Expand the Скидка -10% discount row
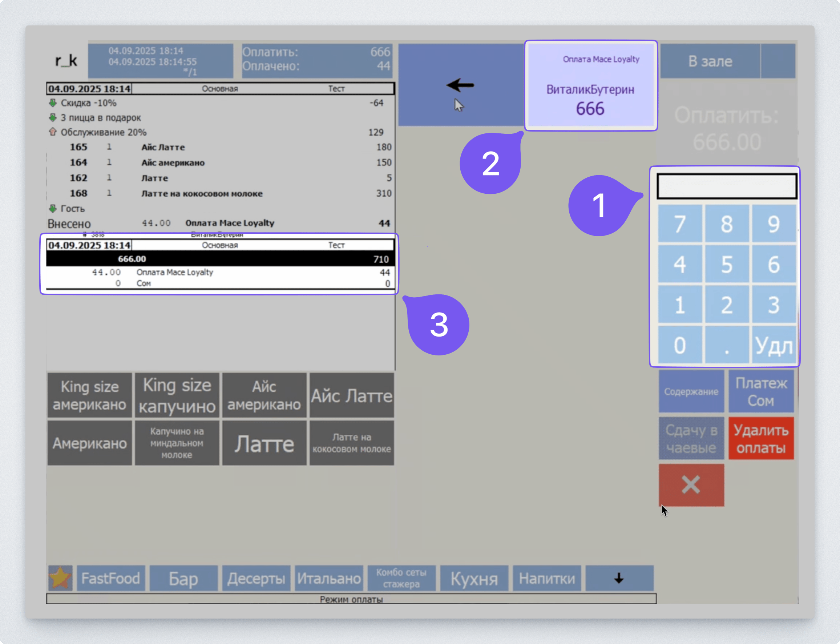This screenshot has width=840, height=644. (x=53, y=103)
